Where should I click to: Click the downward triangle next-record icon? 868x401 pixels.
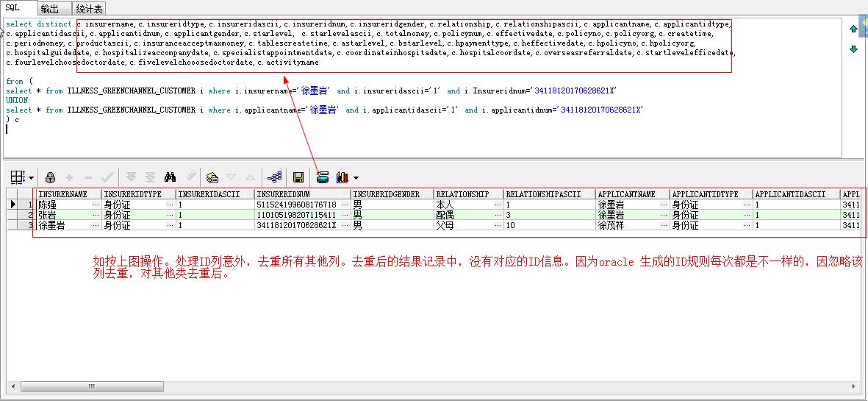click(x=232, y=177)
